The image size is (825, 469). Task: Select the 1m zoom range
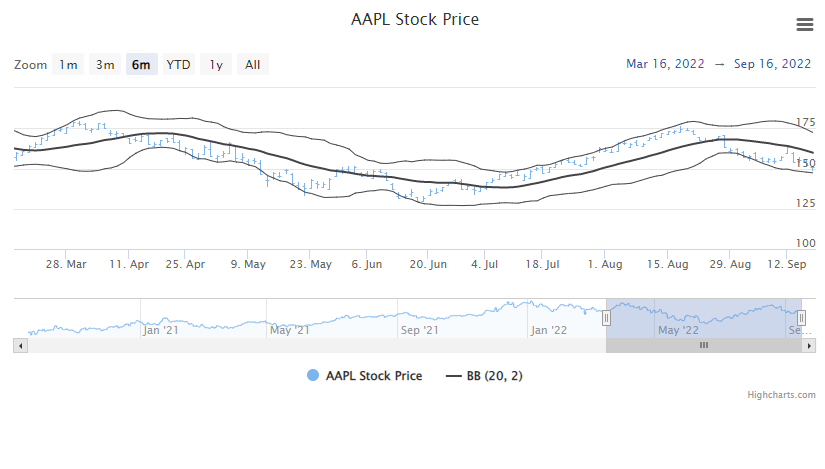pyautogui.click(x=68, y=65)
